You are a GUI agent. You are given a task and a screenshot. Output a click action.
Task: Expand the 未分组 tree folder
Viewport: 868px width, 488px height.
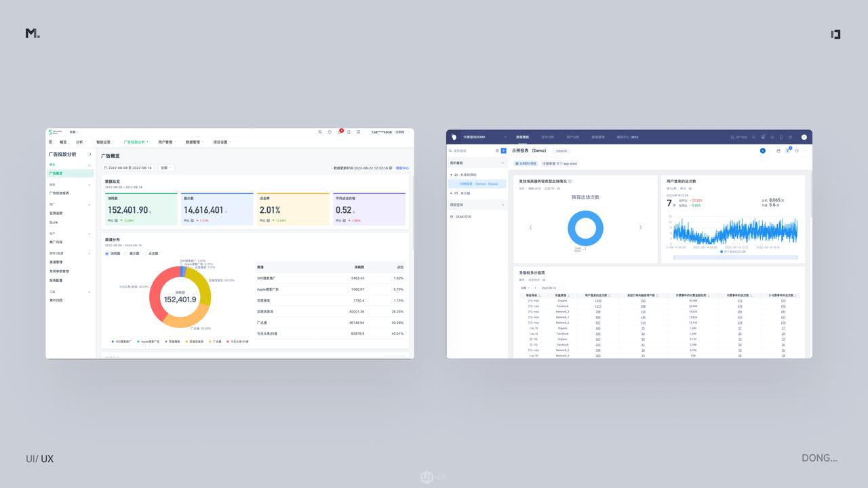(x=452, y=193)
